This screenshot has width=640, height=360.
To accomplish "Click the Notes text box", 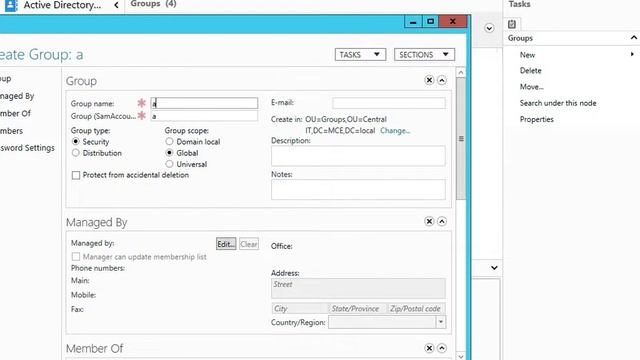I will tap(358, 189).
